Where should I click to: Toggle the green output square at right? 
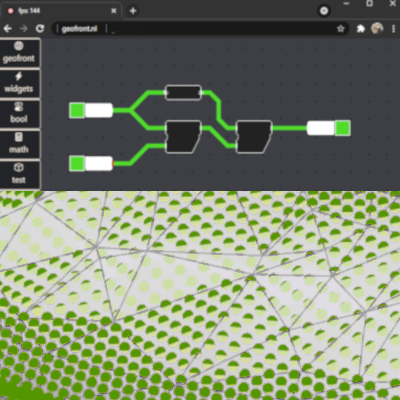click(x=343, y=128)
